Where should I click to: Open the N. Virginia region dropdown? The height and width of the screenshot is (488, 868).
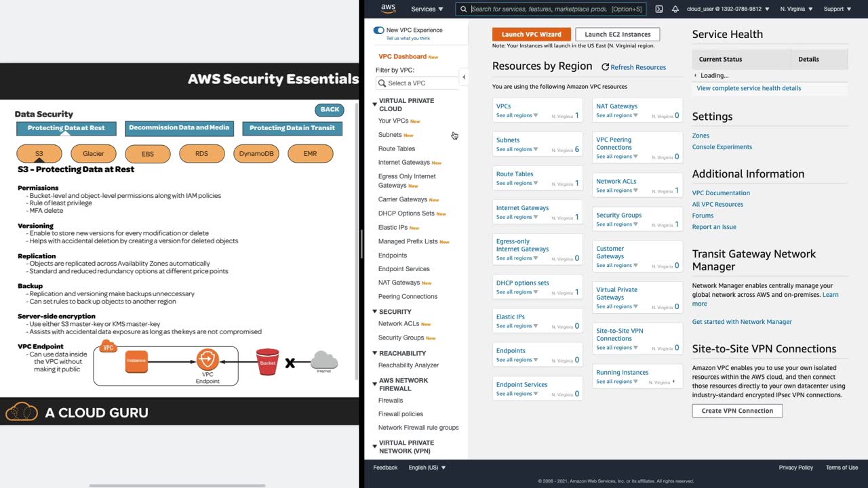[796, 9]
